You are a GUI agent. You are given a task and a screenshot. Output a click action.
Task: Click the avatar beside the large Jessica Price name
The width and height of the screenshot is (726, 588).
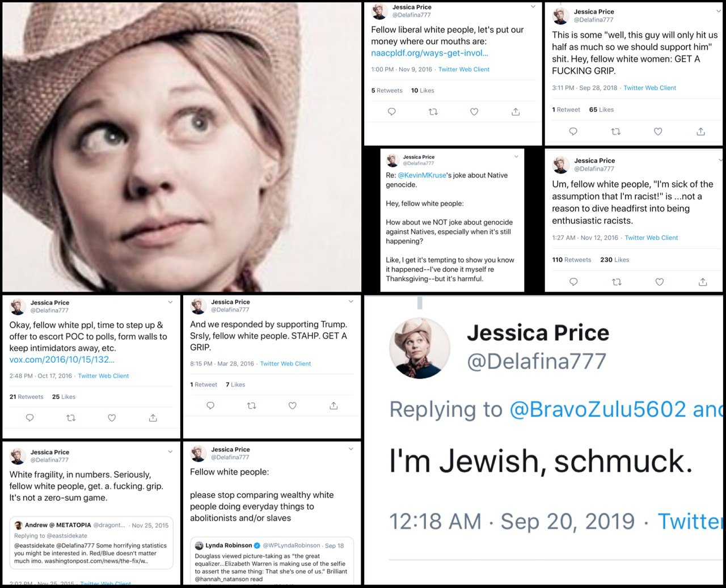click(420, 348)
